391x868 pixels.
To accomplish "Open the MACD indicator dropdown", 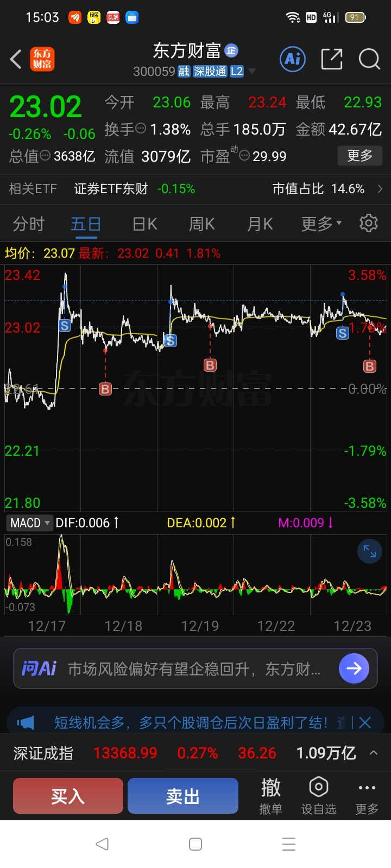I will click(x=30, y=523).
